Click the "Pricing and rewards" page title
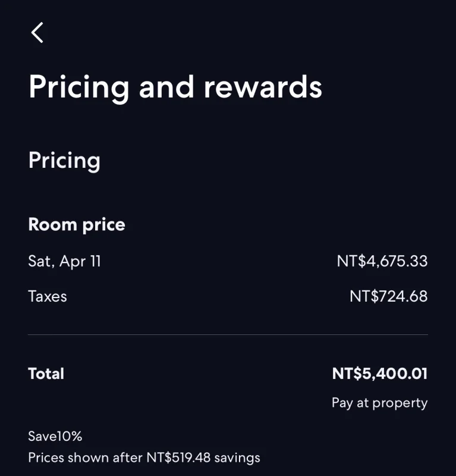Screen dimensions: 456x476 [175, 86]
